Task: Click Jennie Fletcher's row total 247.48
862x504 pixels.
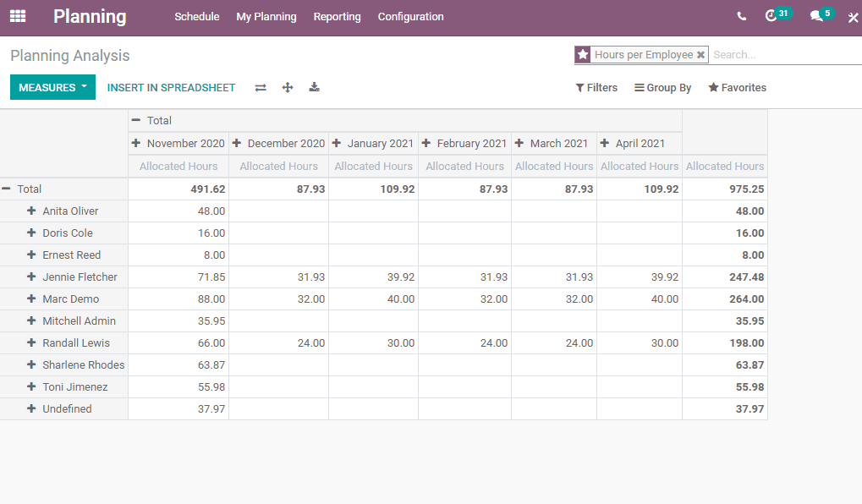Action: (x=725, y=277)
